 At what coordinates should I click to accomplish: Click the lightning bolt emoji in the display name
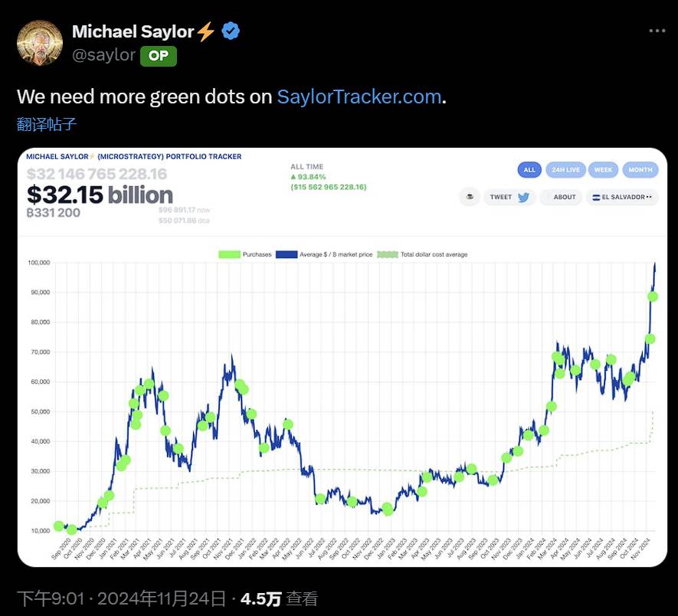tap(204, 31)
